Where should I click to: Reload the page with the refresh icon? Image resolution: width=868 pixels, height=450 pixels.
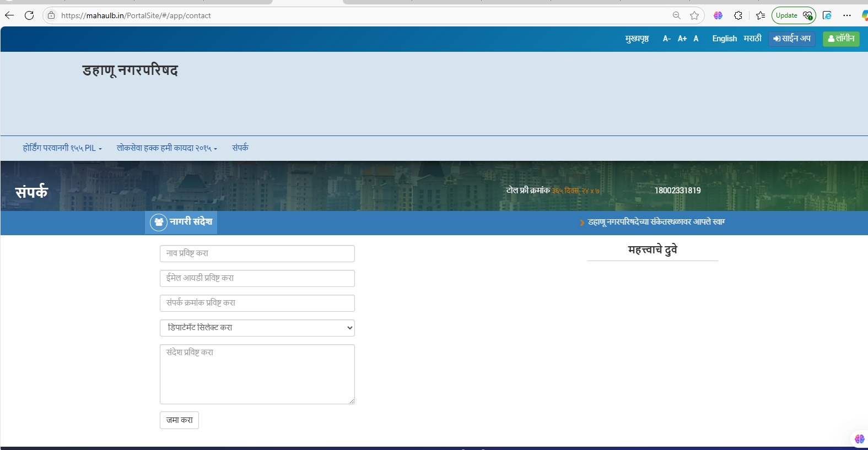point(29,15)
